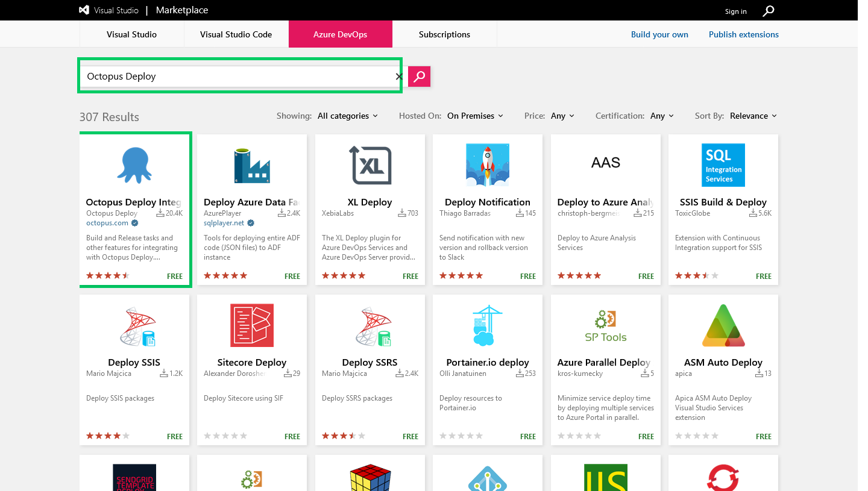Click publisher name ToxicGlobe
868x491 pixels.
(x=693, y=213)
